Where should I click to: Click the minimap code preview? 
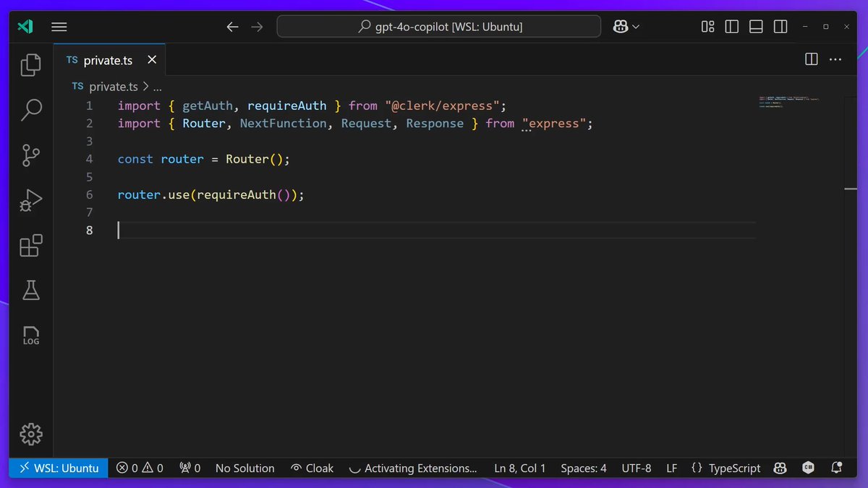789,101
